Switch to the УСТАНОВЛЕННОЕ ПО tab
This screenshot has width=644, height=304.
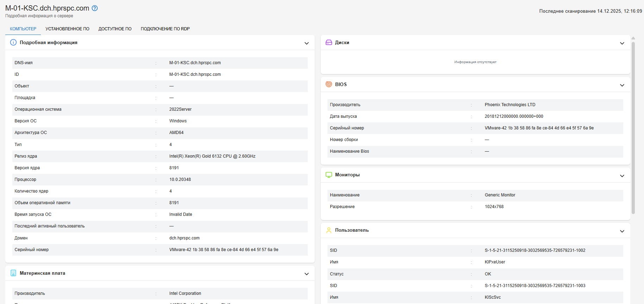pos(67,29)
